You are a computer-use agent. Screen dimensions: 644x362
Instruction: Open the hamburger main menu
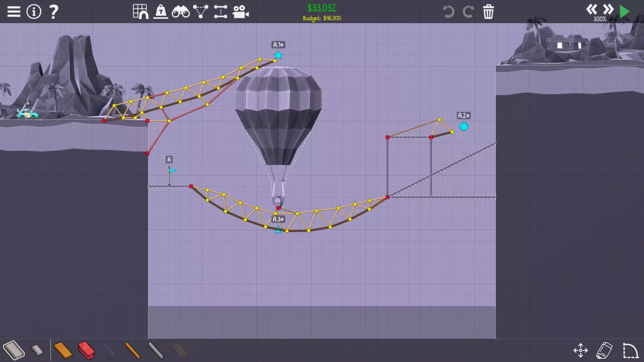pyautogui.click(x=14, y=12)
